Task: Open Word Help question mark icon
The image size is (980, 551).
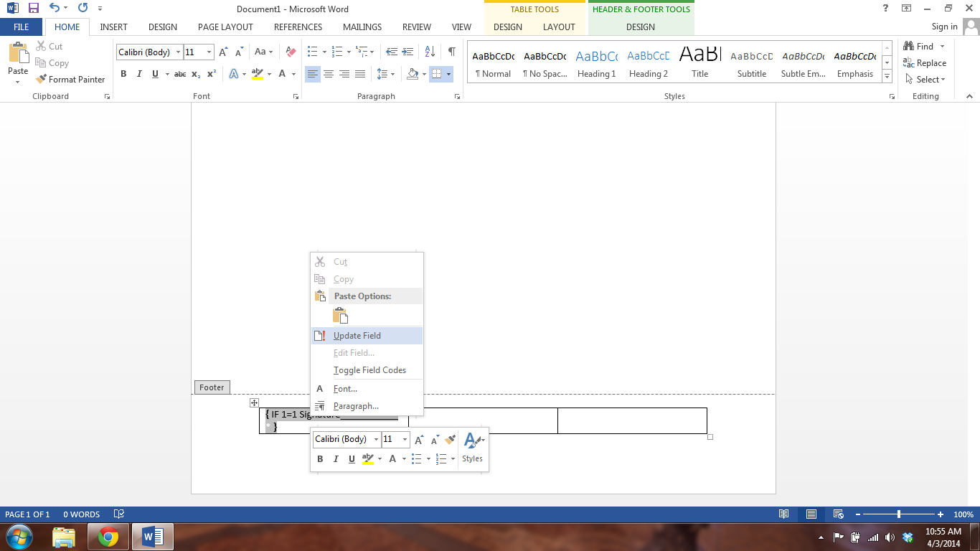Action: [x=885, y=8]
